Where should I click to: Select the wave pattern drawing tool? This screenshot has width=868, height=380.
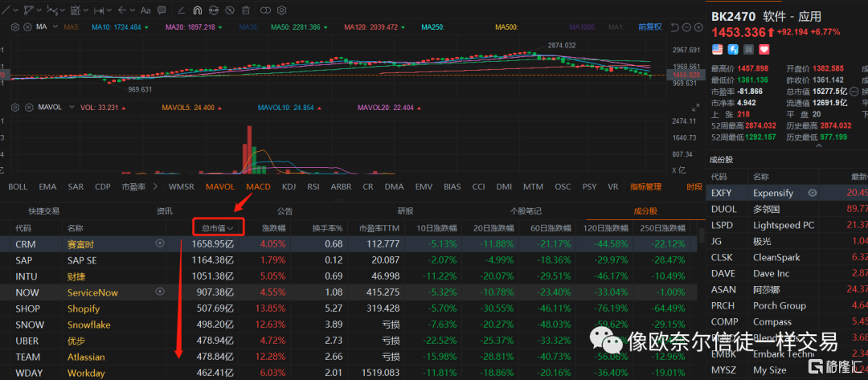(x=52, y=10)
